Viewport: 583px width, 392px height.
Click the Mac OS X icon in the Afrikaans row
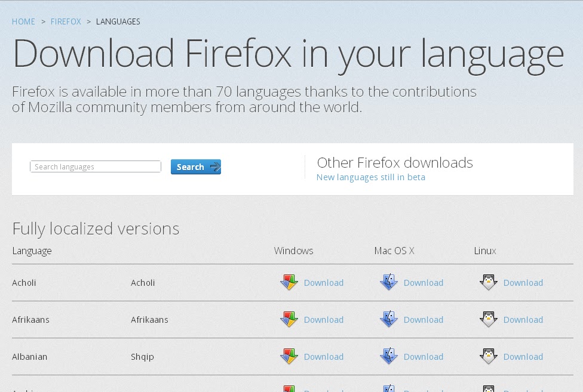coord(388,319)
